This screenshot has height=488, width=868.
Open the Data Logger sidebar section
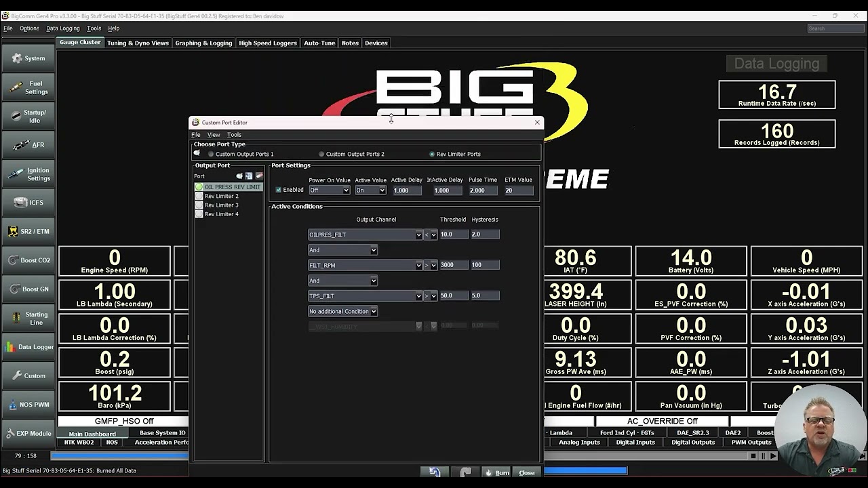coord(28,347)
